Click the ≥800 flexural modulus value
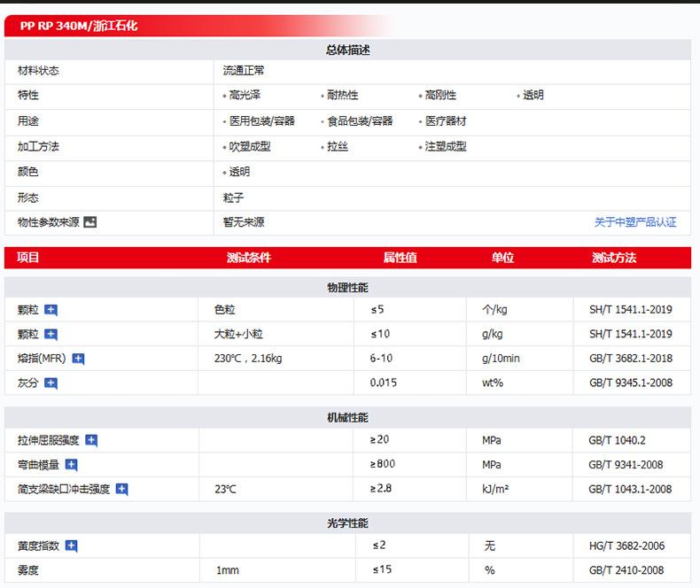Image resolution: width=700 pixels, height=588 pixels. click(383, 464)
